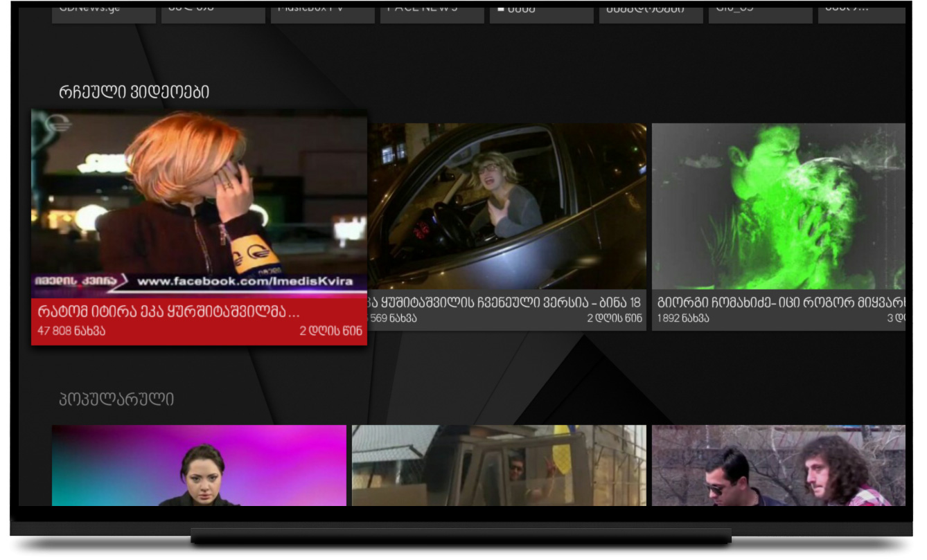
Task: Open the title 'ჩვენეული ვერსია – ბინა 18'
Action: tap(506, 302)
